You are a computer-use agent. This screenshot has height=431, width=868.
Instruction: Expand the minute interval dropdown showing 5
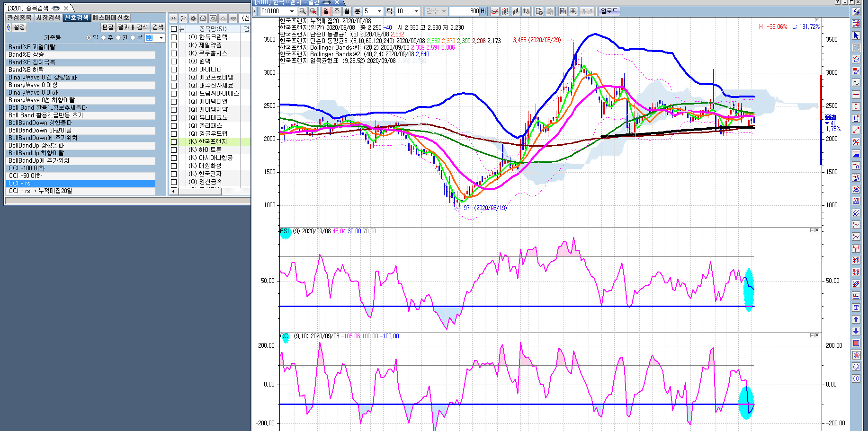[x=379, y=11]
